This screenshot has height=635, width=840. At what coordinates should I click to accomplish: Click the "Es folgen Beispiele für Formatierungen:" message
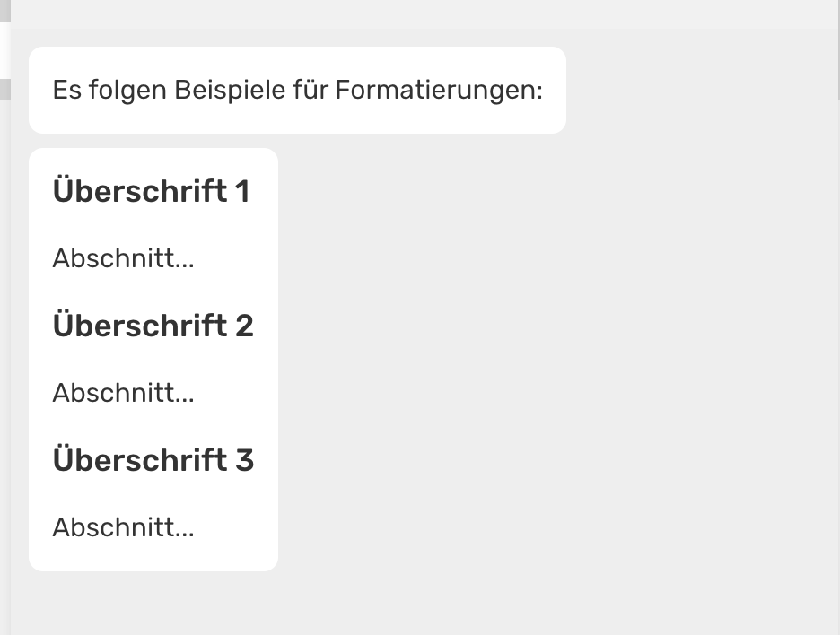point(297,91)
